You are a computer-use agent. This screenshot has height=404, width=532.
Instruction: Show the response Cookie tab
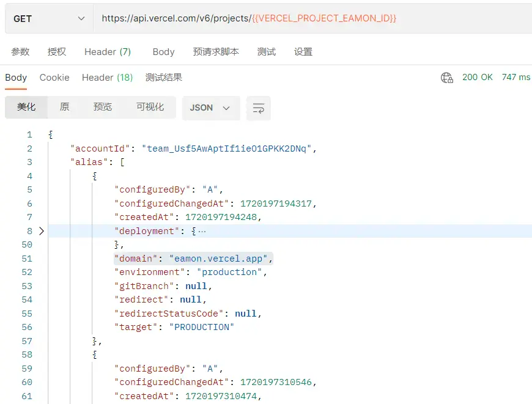(54, 78)
